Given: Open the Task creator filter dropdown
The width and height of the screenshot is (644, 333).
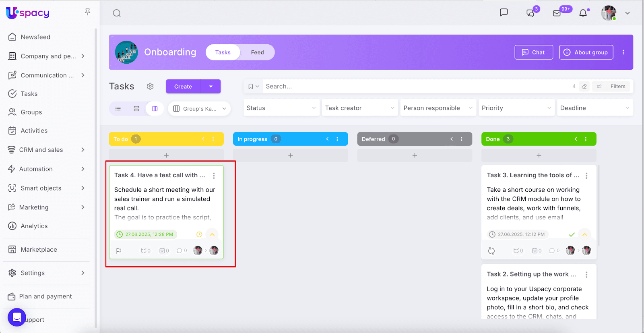Looking at the screenshot, I should click(x=360, y=108).
